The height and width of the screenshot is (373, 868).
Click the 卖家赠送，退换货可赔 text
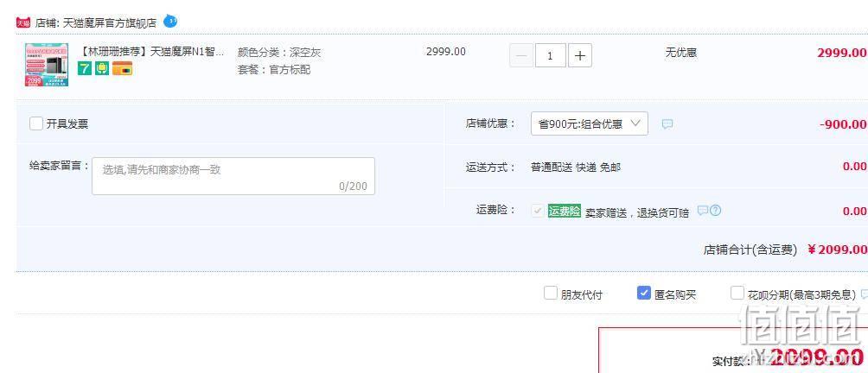pos(637,212)
